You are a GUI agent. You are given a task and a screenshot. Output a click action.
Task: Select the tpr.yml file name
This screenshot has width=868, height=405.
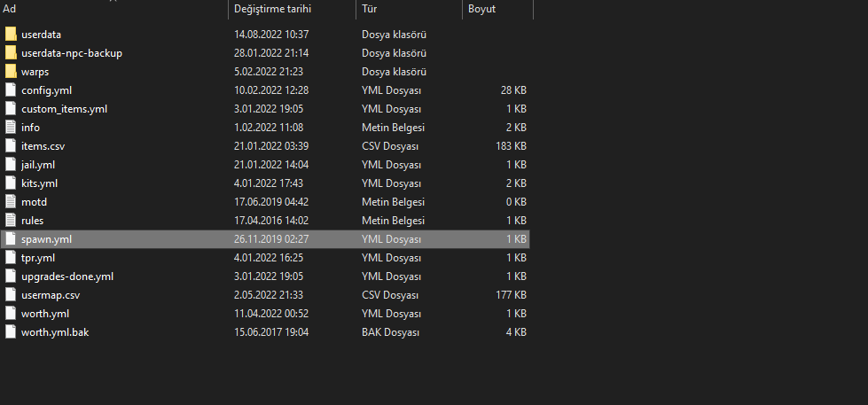tap(38, 258)
